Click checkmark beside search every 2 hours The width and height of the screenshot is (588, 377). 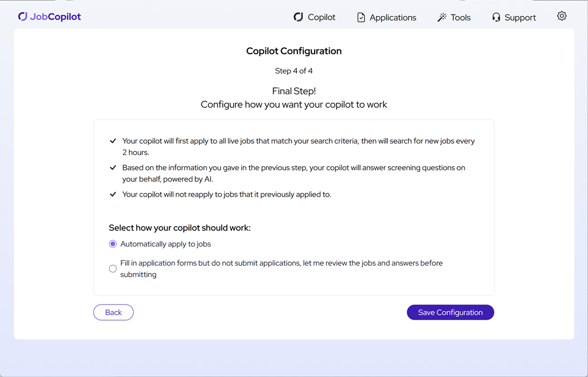[113, 141]
